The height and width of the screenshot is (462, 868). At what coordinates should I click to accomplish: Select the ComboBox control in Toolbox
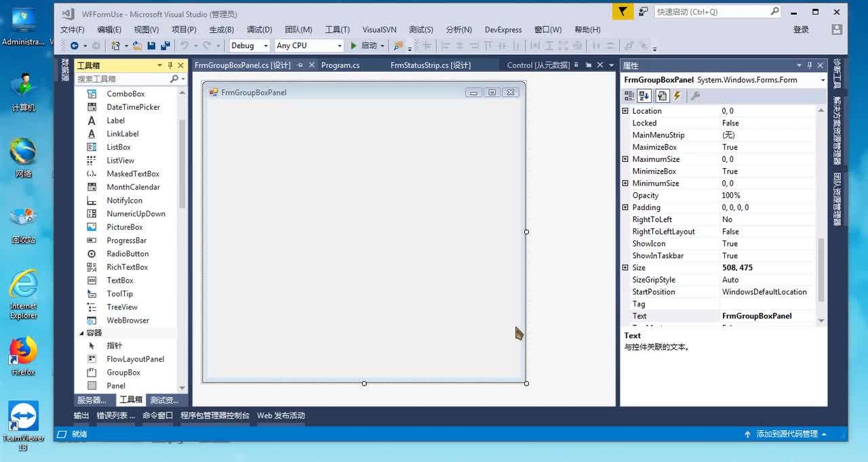[x=125, y=93]
